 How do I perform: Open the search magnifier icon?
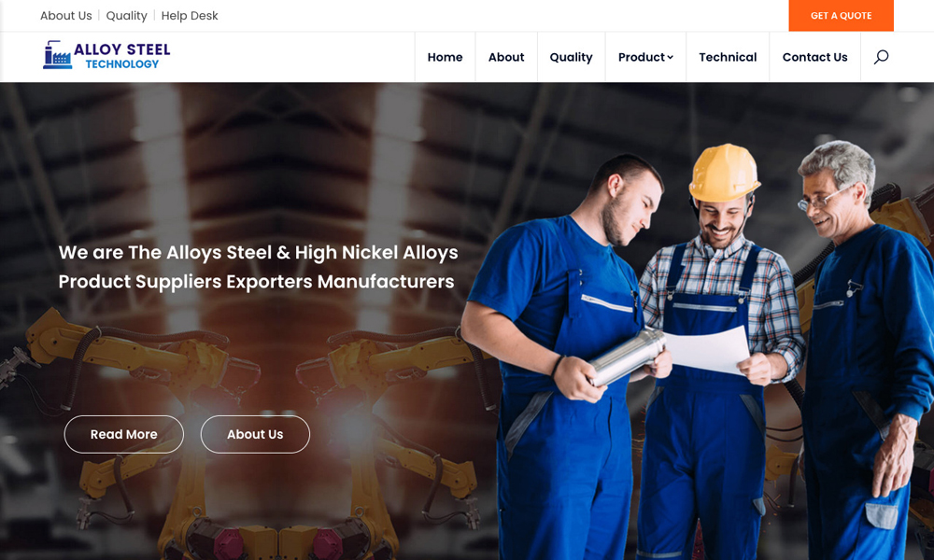coord(881,57)
